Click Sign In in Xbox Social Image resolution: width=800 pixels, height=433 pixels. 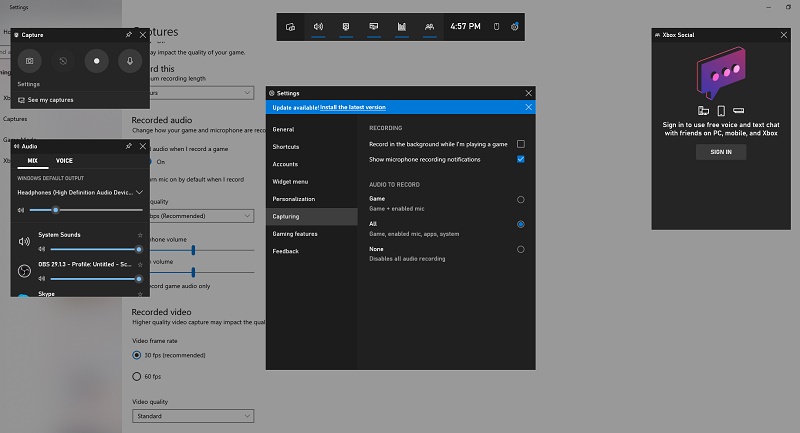[x=721, y=152]
